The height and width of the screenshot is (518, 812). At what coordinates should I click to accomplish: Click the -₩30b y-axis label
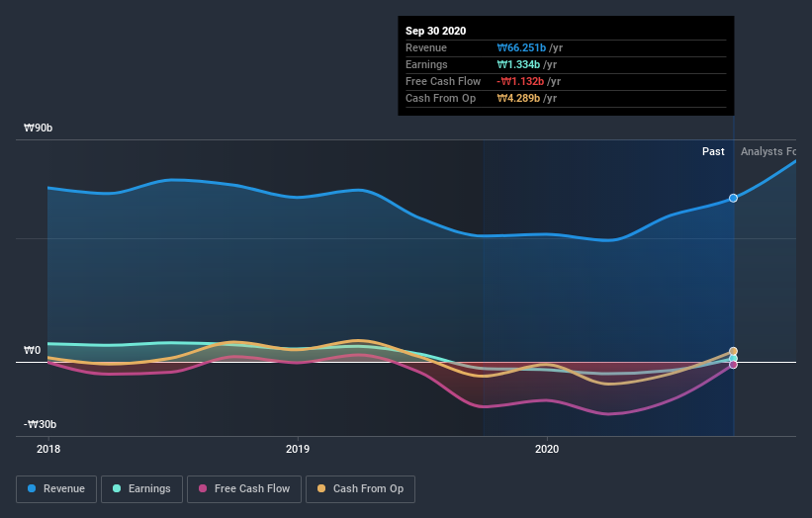pyautogui.click(x=40, y=424)
